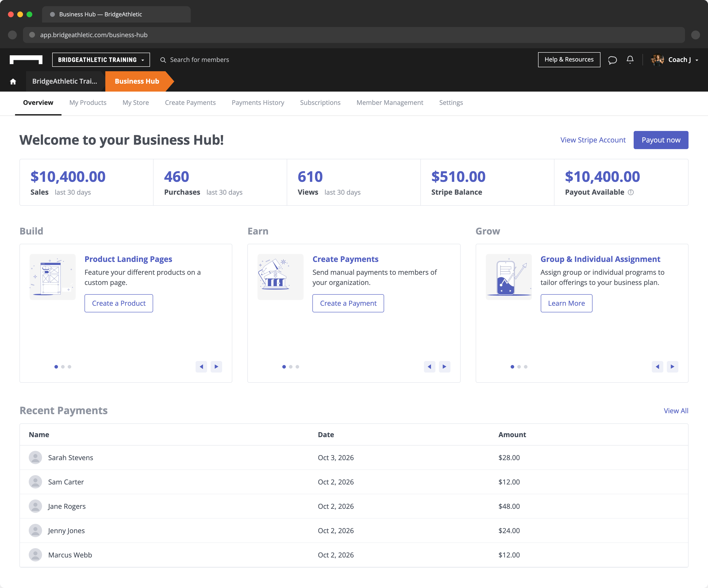Click the Bridge logo in header

26,60
